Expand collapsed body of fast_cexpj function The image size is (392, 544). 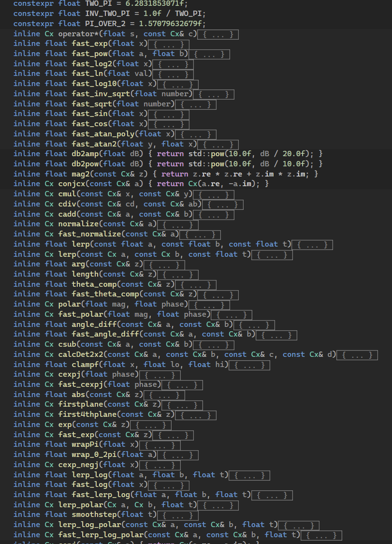pos(182,385)
